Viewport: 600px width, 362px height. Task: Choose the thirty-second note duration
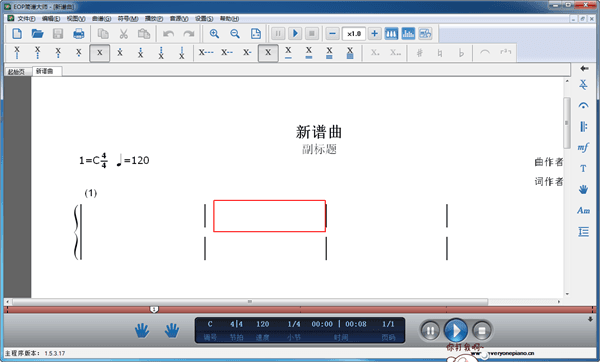(x=329, y=53)
